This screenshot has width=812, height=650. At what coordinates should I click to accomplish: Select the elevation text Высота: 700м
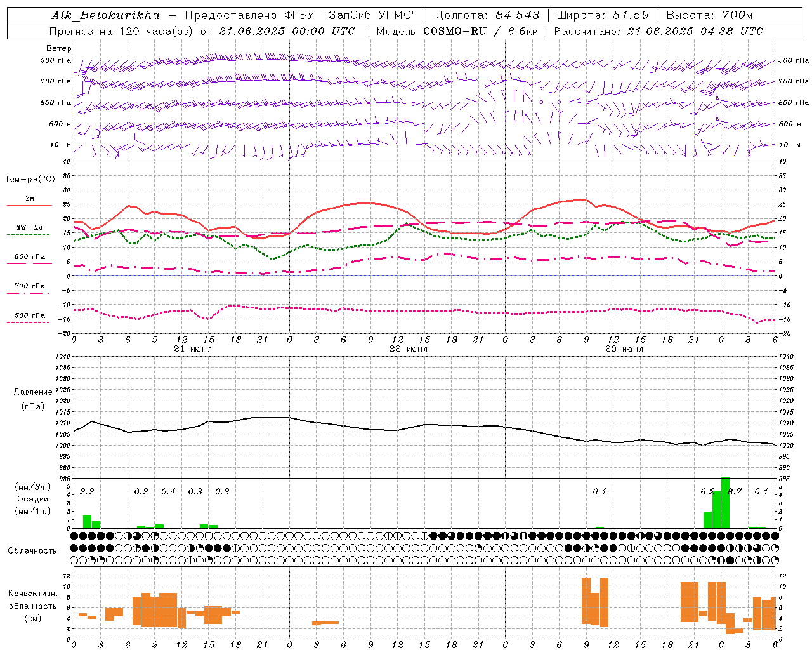[x=710, y=15]
